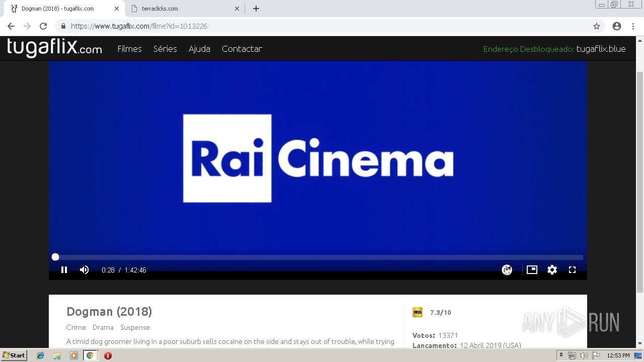Go forward in browser history
644x362 pixels.
[x=27, y=26]
